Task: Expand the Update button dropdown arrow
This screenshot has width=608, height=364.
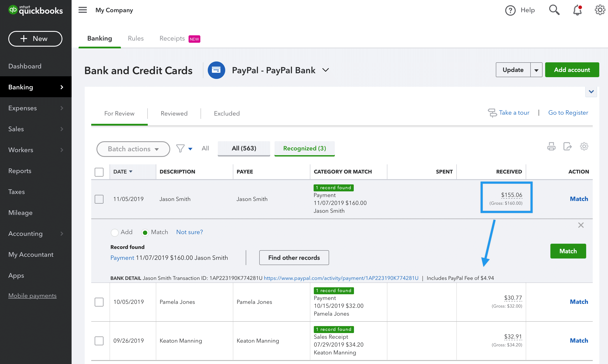Action: tap(537, 70)
